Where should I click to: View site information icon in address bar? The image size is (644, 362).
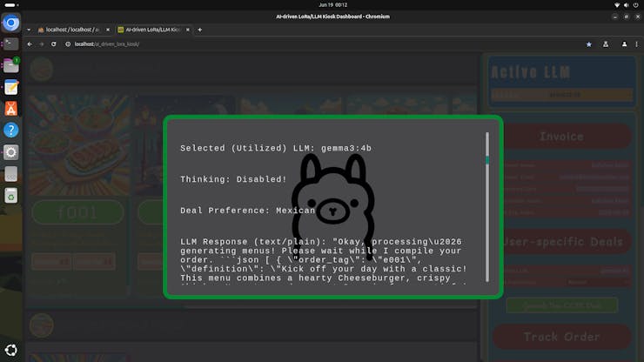(x=68, y=44)
